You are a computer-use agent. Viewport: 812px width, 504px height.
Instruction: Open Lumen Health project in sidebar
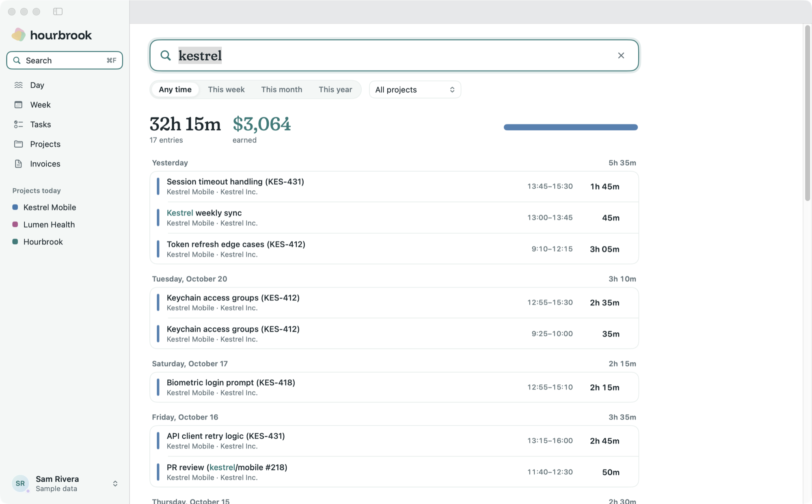(x=49, y=224)
